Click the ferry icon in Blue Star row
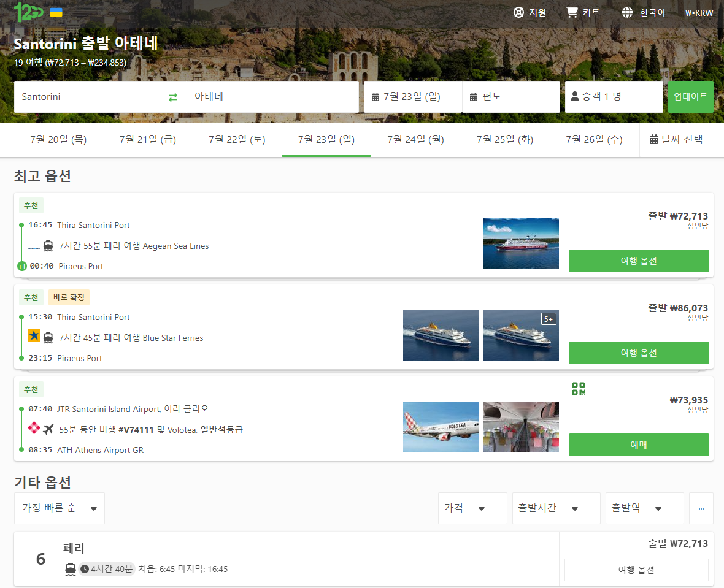 [x=48, y=338]
